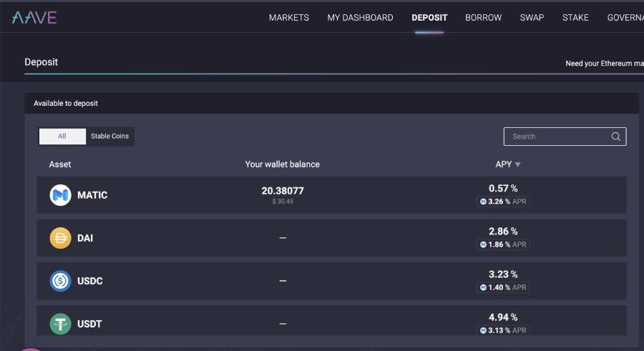644x351 pixels.
Task: Click the MATIC token icon
Action: pos(60,195)
